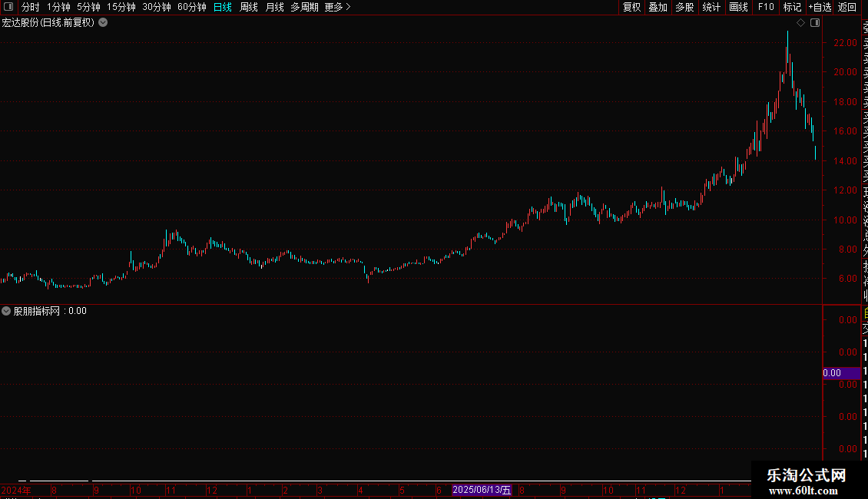
Task: Click the 标记 mark button
Action: (792, 7)
